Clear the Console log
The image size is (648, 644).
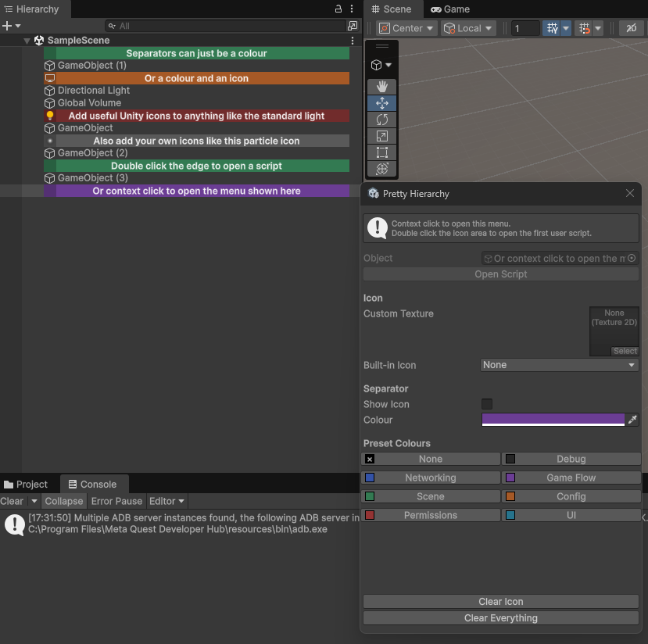point(12,501)
